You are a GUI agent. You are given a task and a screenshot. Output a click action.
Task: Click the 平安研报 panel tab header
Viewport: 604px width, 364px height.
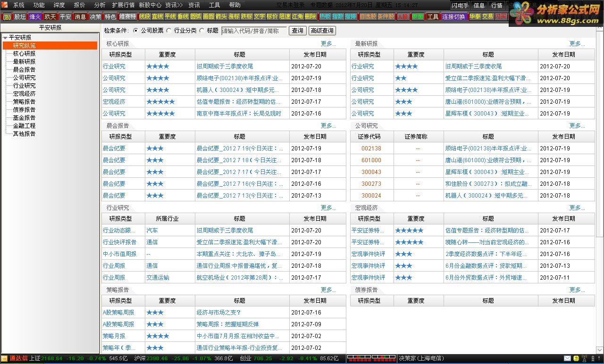(x=50, y=28)
